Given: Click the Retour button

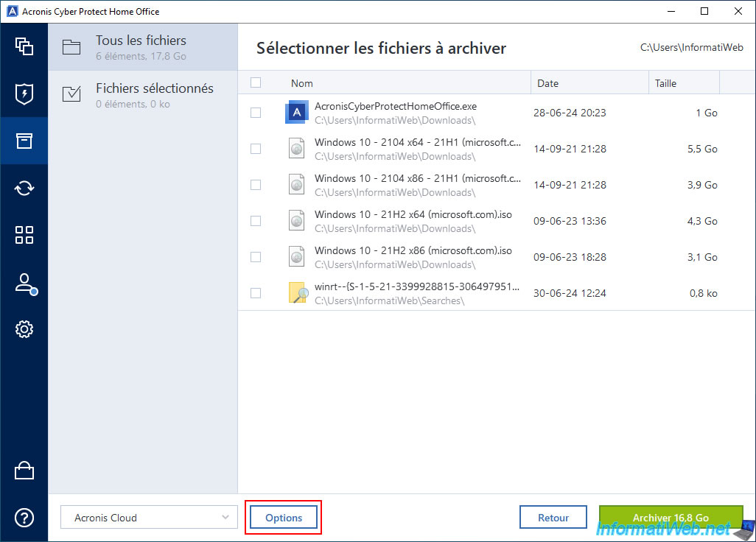Looking at the screenshot, I should (553, 518).
